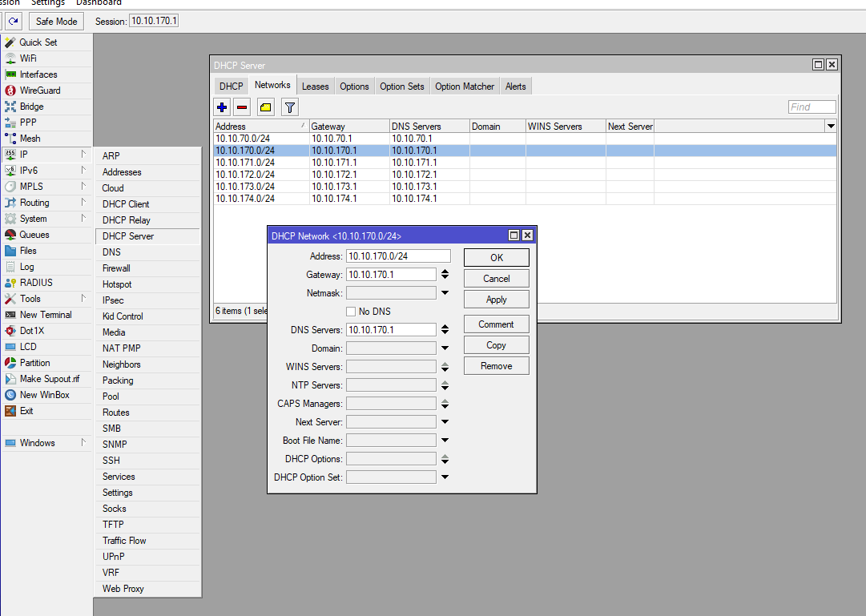This screenshot has width=866, height=616.
Task: Click the Mesh icon in sidebar
Action: click(10, 138)
